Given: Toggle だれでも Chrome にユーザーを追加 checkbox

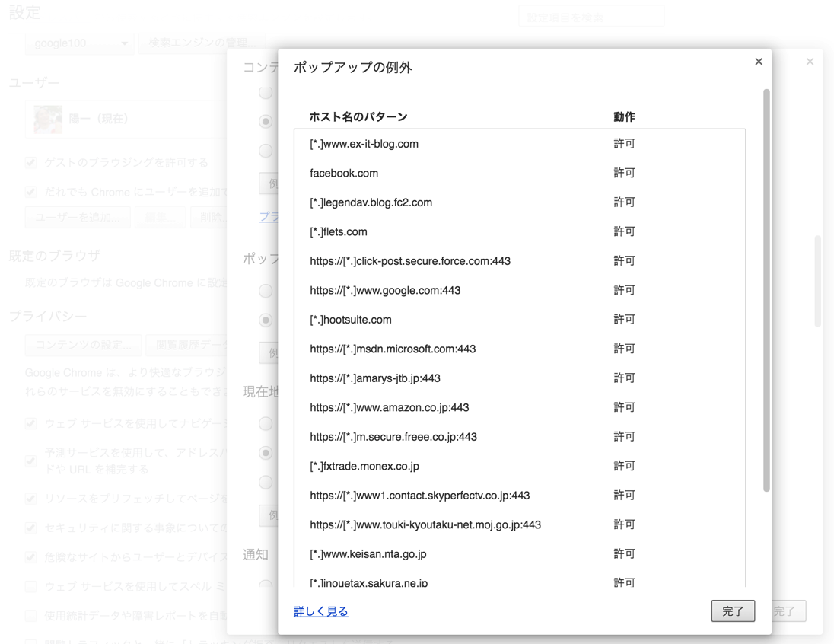Looking at the screenshot, I should click(x=31, y=192).
